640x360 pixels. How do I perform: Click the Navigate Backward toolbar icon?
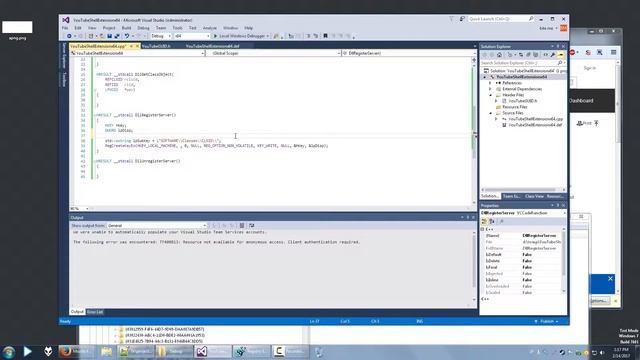coord(69,36)
